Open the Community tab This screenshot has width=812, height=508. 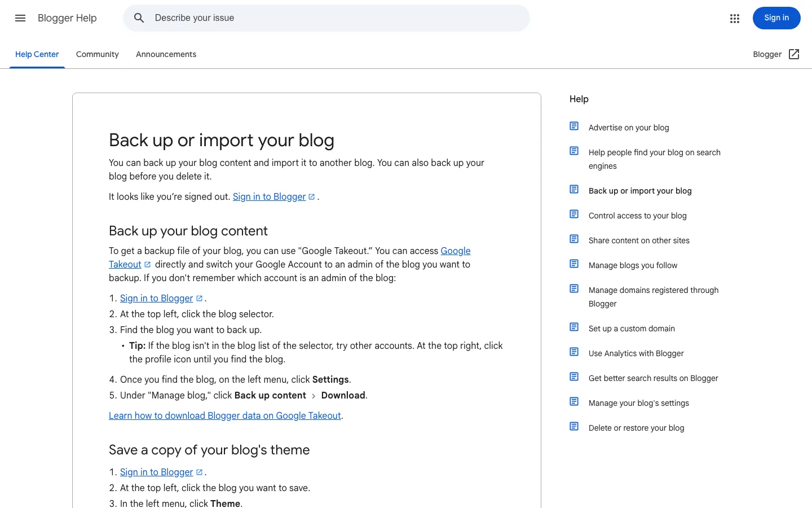(98, 54)
